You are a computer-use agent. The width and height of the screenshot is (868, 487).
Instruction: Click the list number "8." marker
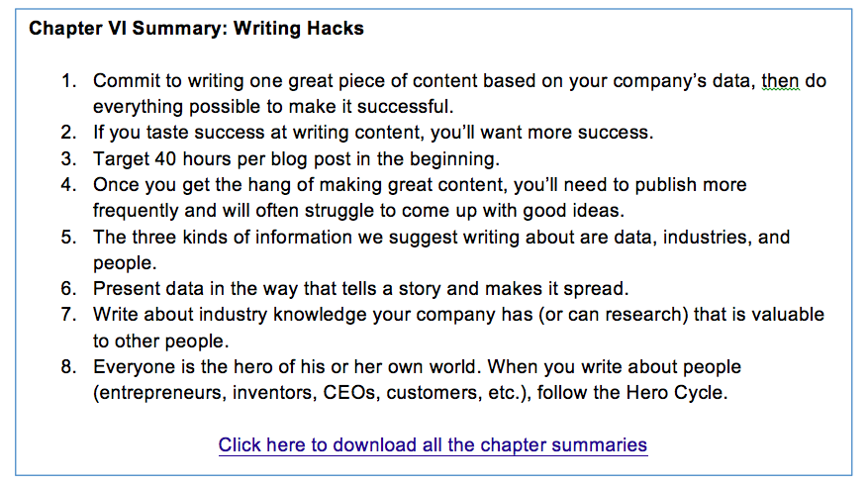coord(68,367)
